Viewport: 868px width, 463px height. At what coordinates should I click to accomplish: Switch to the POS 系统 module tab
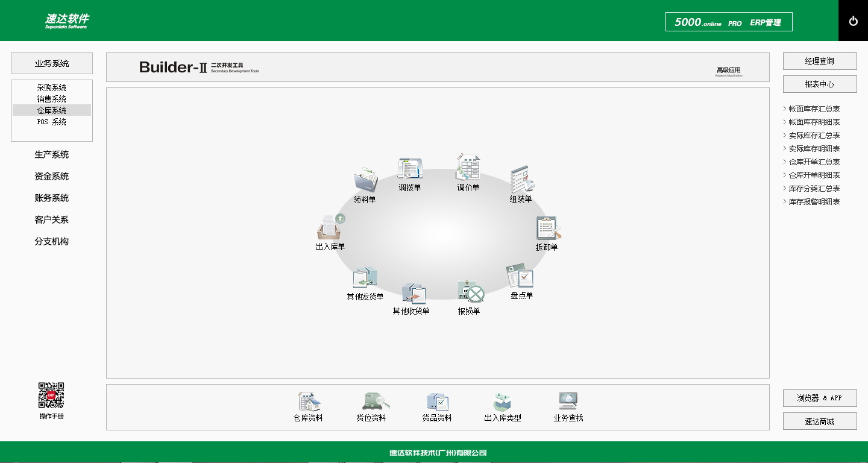coord(52,122)
